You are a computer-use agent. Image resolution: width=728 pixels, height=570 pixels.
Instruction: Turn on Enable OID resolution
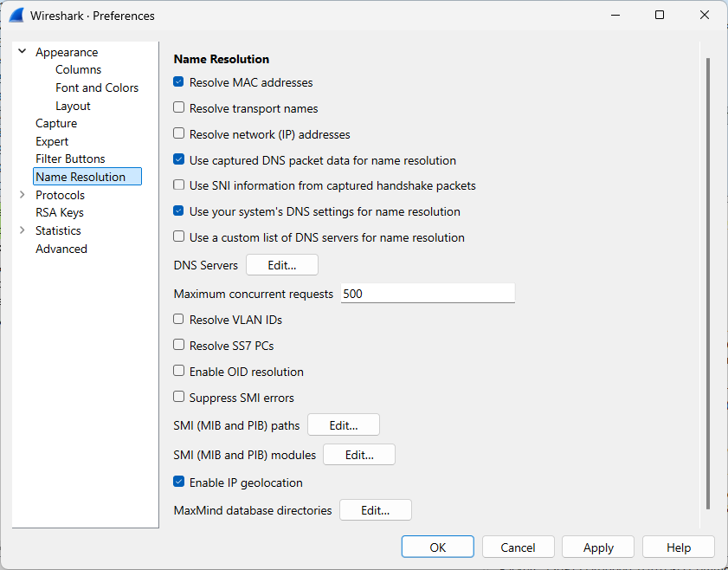point(178,371)
